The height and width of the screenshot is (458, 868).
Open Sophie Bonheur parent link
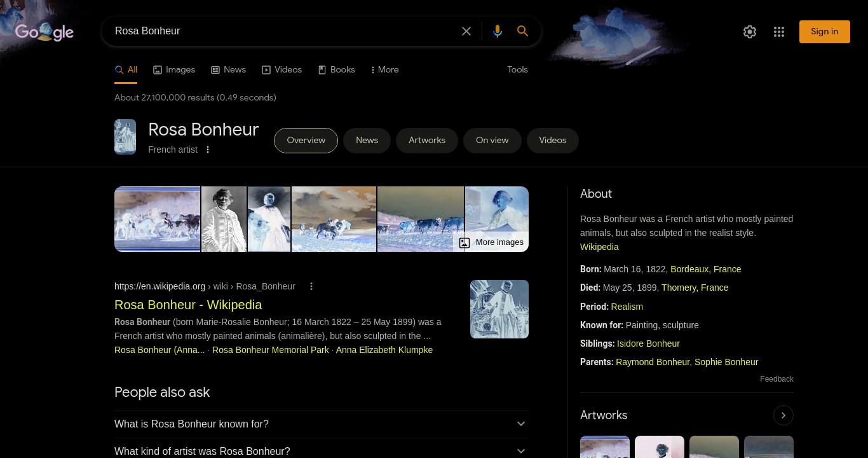point(726,362)
